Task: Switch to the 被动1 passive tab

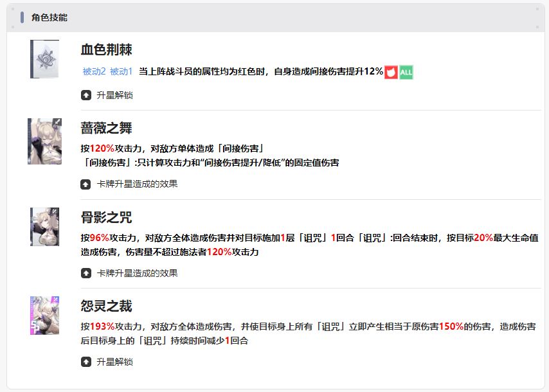Action: click(x=121, y=72)
